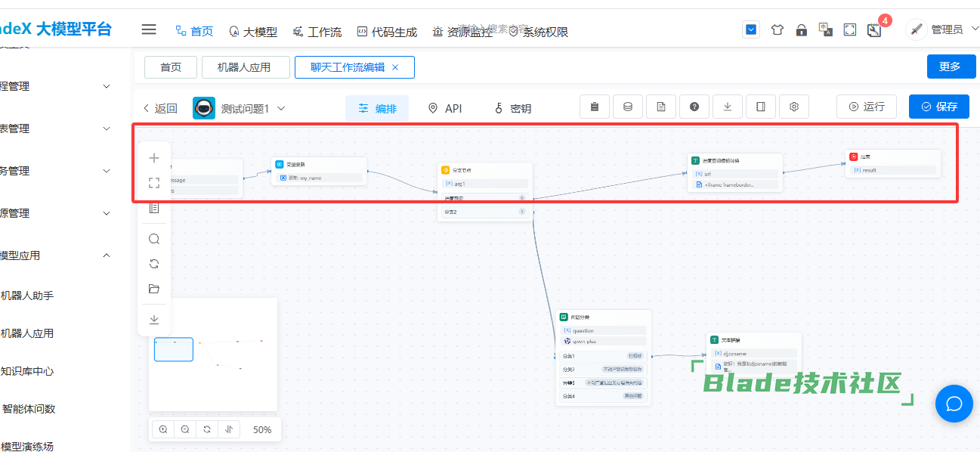Viewport: 980px width, 452px height.
Task: Collapse the 模型应用 sidebar menu section
Action: (x=107, y=255)
